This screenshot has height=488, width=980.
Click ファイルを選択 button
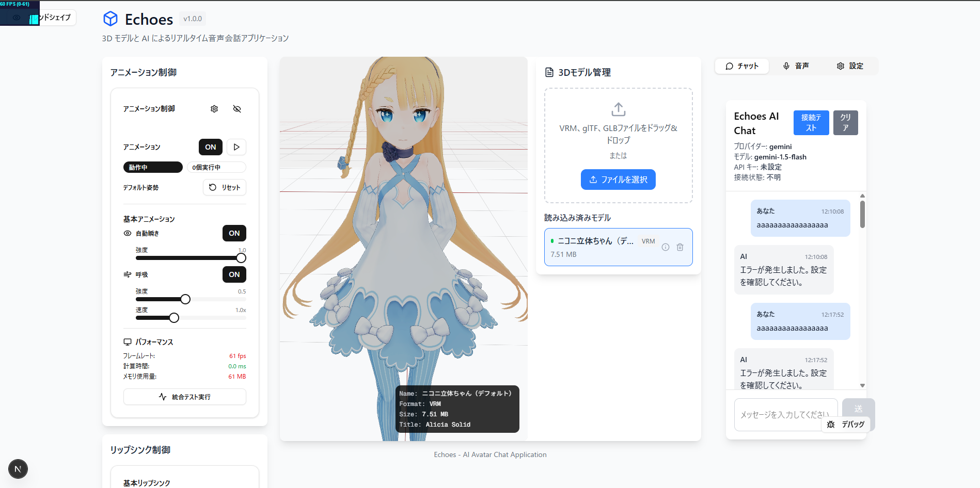[x=618, y=180]
